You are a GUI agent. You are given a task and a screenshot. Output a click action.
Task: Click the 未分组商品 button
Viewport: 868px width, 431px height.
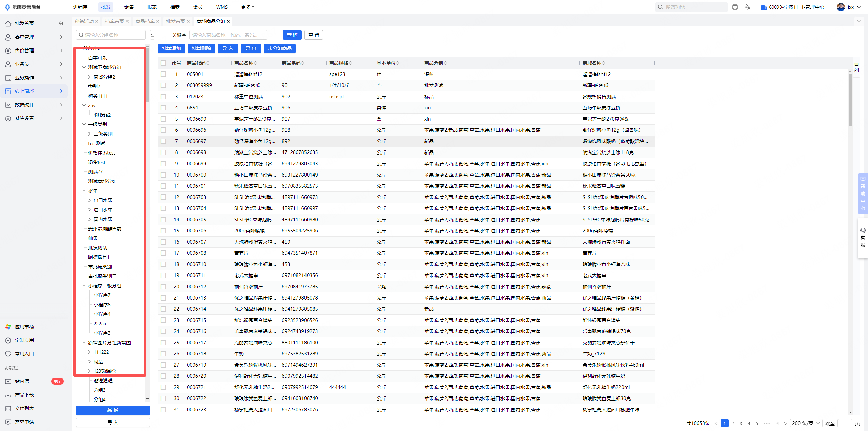[x=279, y=48]
